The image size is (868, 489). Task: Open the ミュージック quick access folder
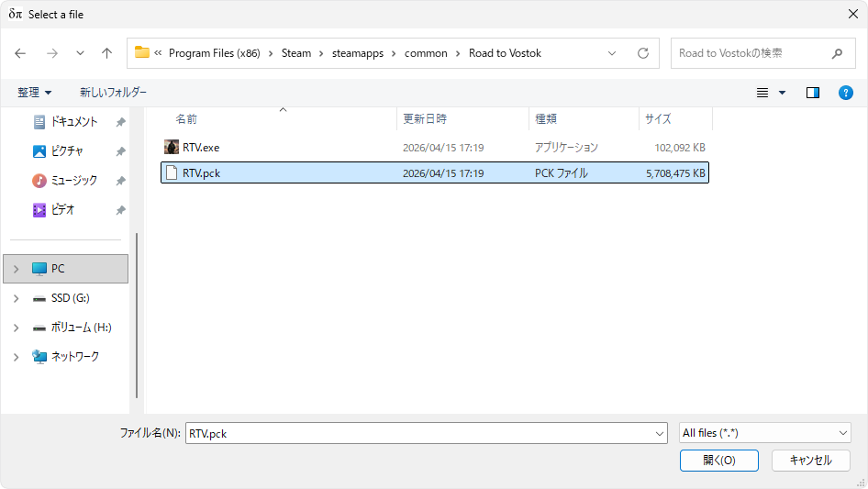point(73,181)
